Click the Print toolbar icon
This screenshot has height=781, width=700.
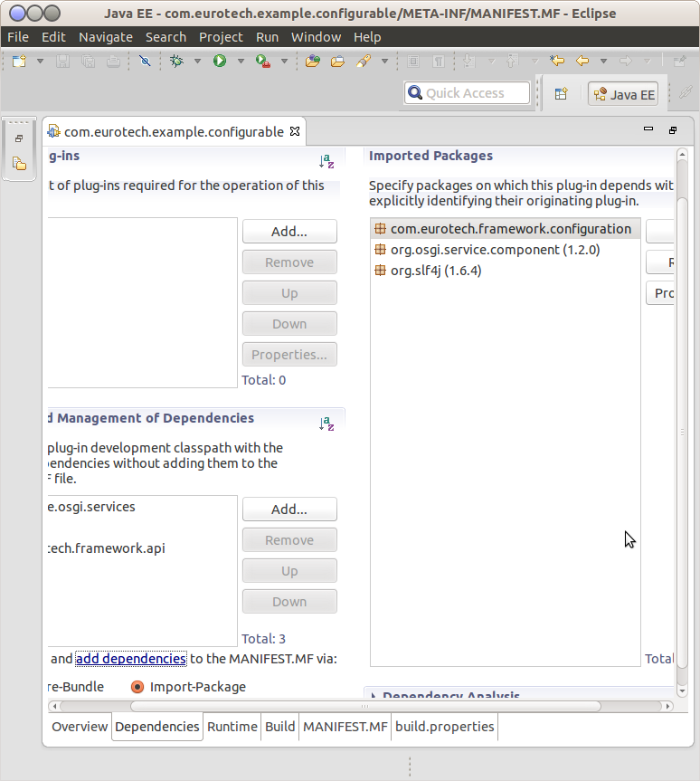(x=114, y=62)
